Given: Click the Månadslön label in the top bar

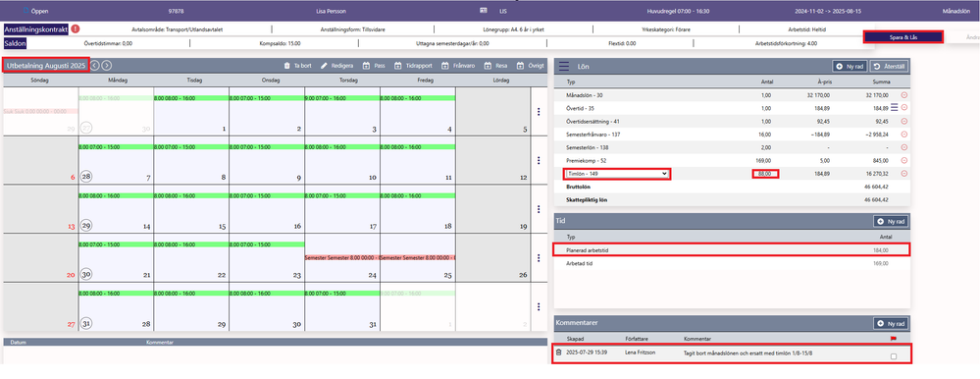Looking at the screenshot, I should pyautogui.click(x=956, y=11).
